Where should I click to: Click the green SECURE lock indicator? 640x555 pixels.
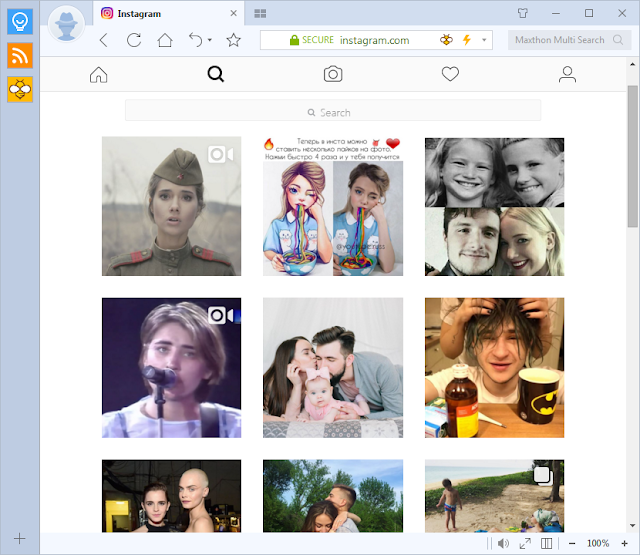[311, 40]
